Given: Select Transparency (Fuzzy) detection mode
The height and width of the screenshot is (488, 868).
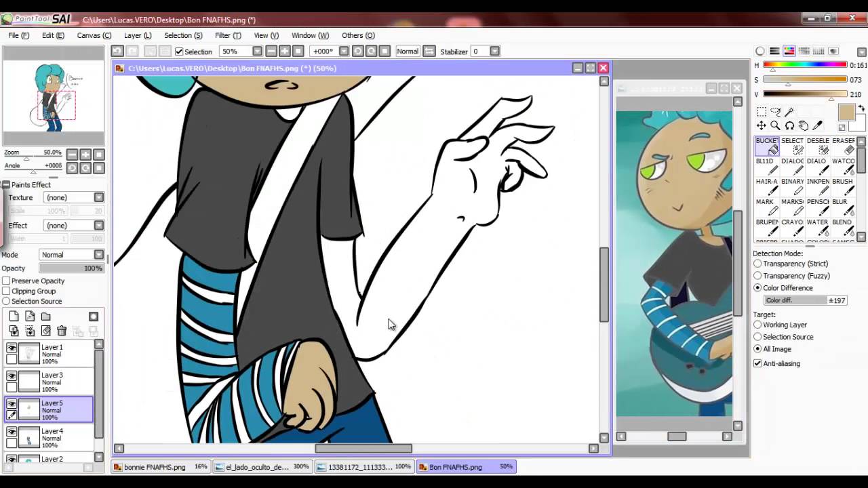Looking at the screenshot, I should (x=757, y=276).
